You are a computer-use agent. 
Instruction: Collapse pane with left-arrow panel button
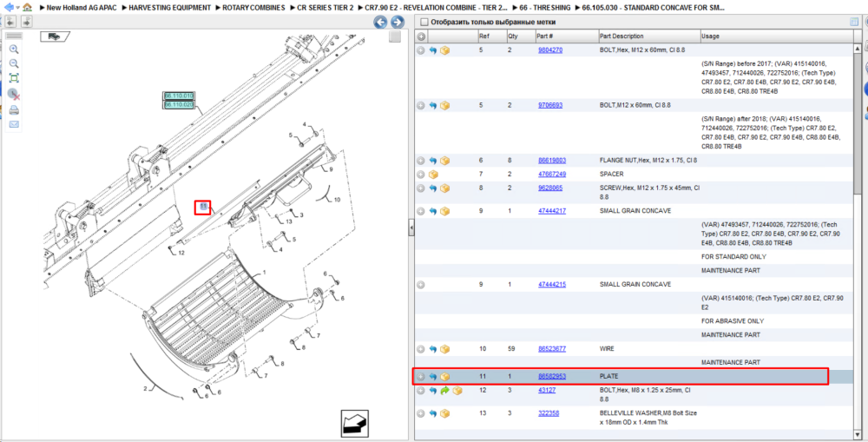click(x=11, y=22)
